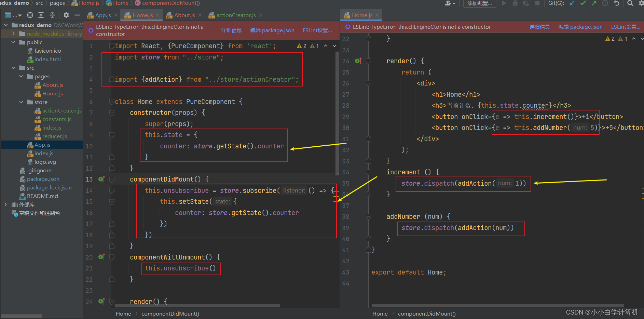The width and height of the screenshot is (644, 319).
Task: Expand the node_modules folder
Action: click(x=13, y=34)
